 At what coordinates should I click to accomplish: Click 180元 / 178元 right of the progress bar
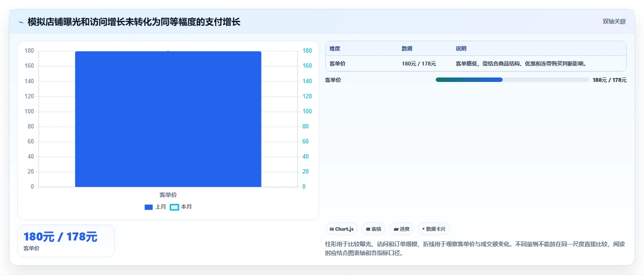[609, 80]
